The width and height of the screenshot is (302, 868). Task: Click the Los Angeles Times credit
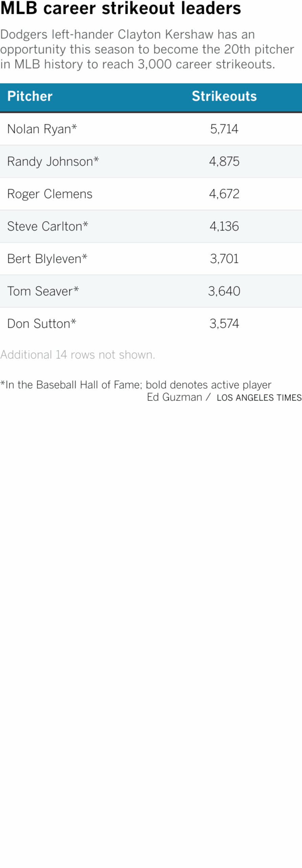259,398
